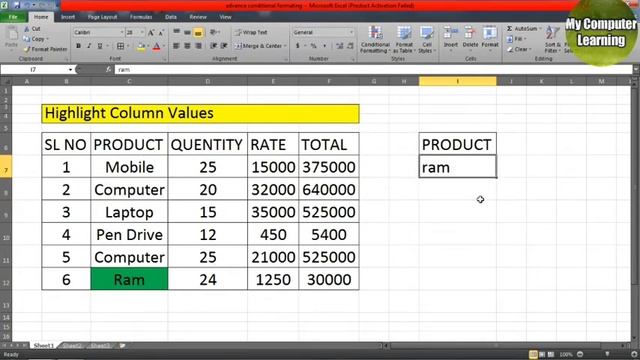Toggle center text alignment
Image resolution: width=640 pixels, height=360 pixels.
coord(187,46)
